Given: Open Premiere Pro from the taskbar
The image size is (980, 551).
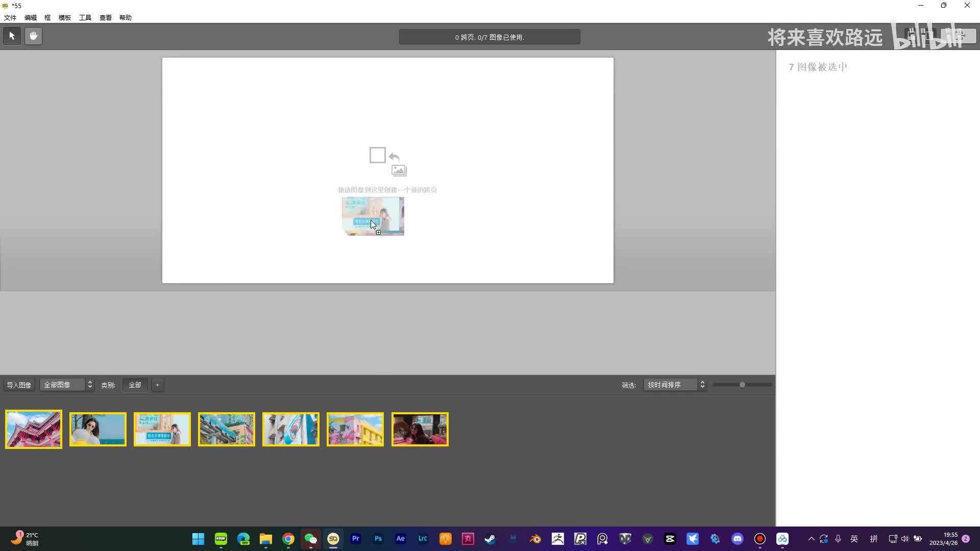Looking at the screenshot, I should (356, 539).
